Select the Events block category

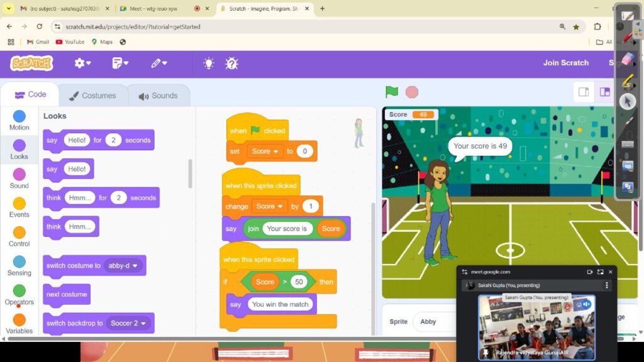point(19,207)
